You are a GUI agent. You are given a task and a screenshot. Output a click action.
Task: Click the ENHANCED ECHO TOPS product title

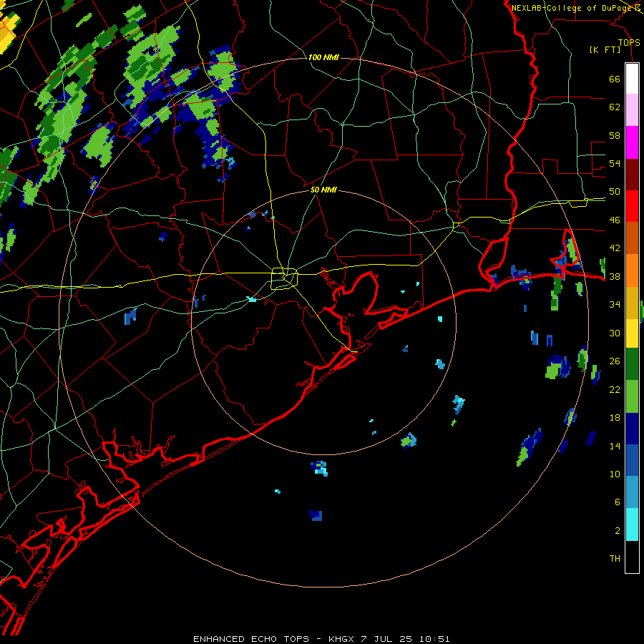coord(251,639)
